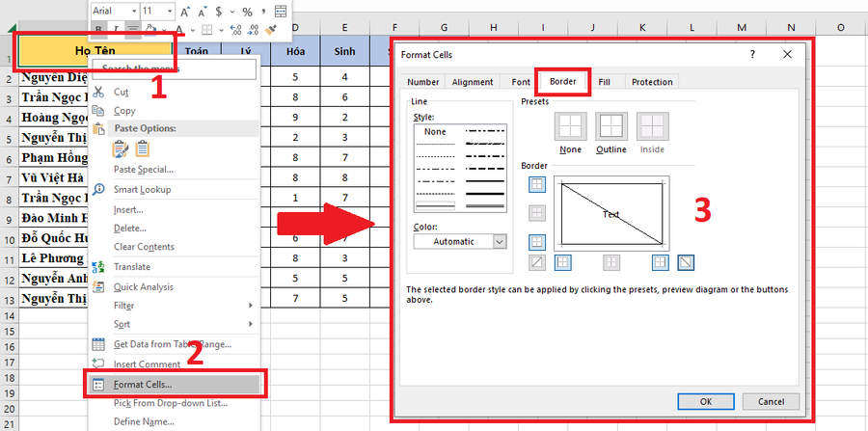This screenshot has height=431, width=868.
Task: Apply percent style from mini toolbar
Action: point(247,11)
